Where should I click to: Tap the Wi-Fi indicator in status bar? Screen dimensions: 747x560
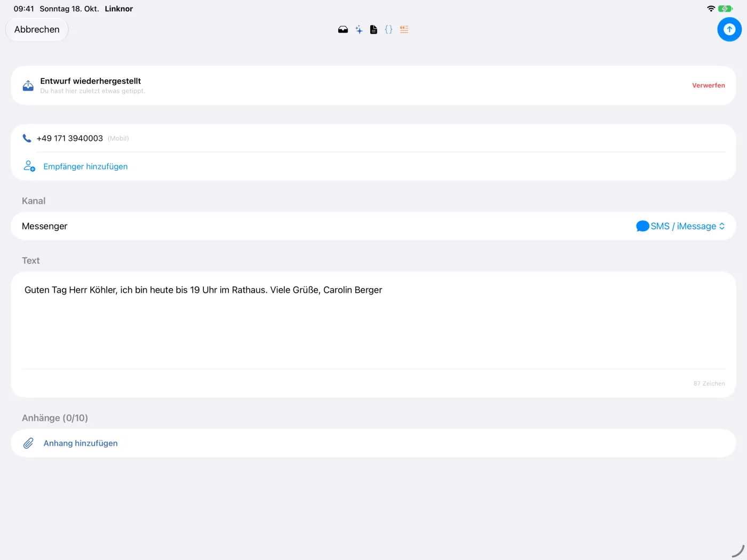(711, 9)
